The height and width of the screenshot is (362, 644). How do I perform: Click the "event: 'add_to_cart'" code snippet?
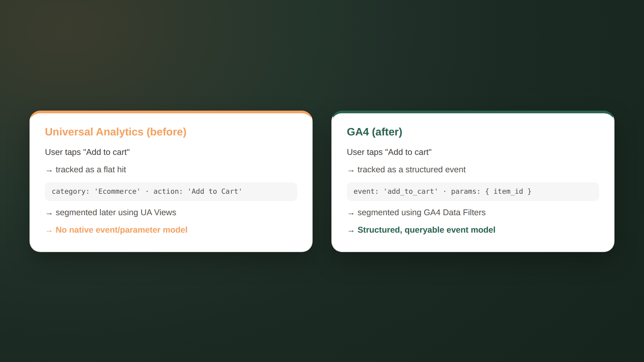tap(473, 192)
